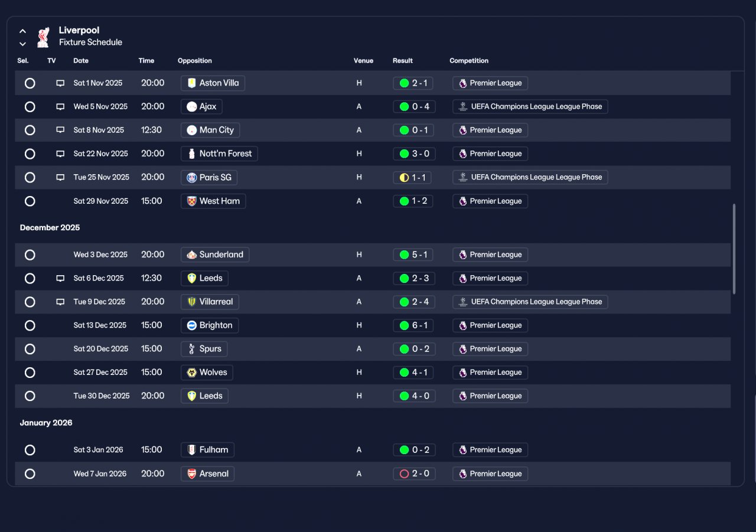Click Champions League logo on Villarreal row
Image resolution: width=756 pixels, height=532 pixels.
(463, 302)
